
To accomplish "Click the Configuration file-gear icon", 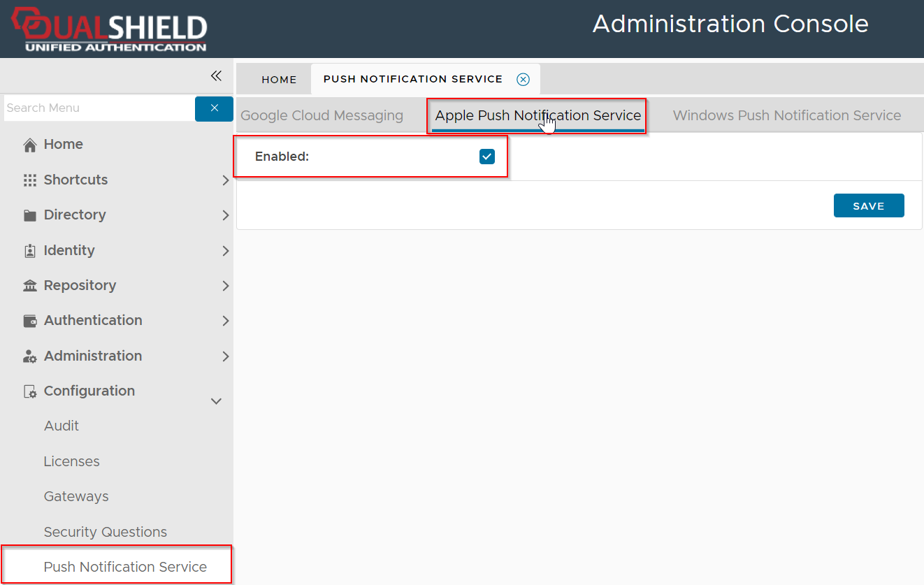I will (x=30, y=391).
